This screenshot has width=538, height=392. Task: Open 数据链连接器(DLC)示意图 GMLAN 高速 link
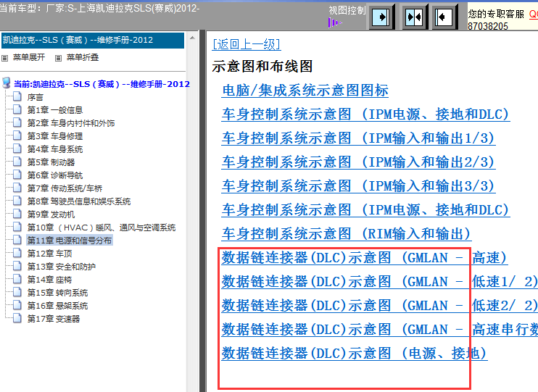click(365, 257)
